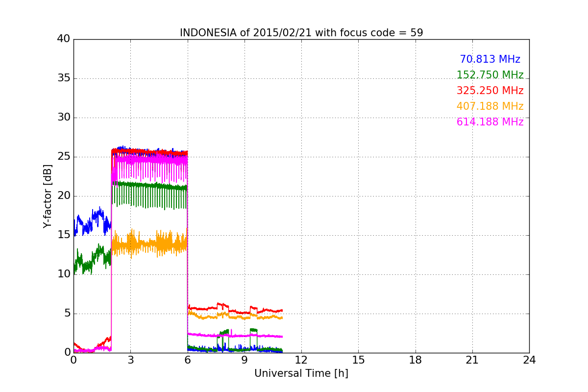Click the green 152 MHz plateau near 21 dB

[x=149, y=186]
